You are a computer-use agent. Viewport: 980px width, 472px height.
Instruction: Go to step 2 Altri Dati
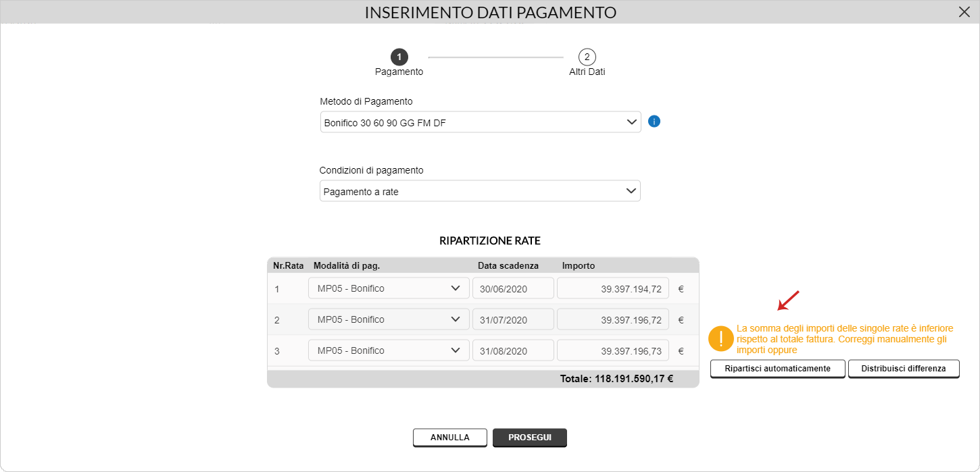[x=587, y=57]
